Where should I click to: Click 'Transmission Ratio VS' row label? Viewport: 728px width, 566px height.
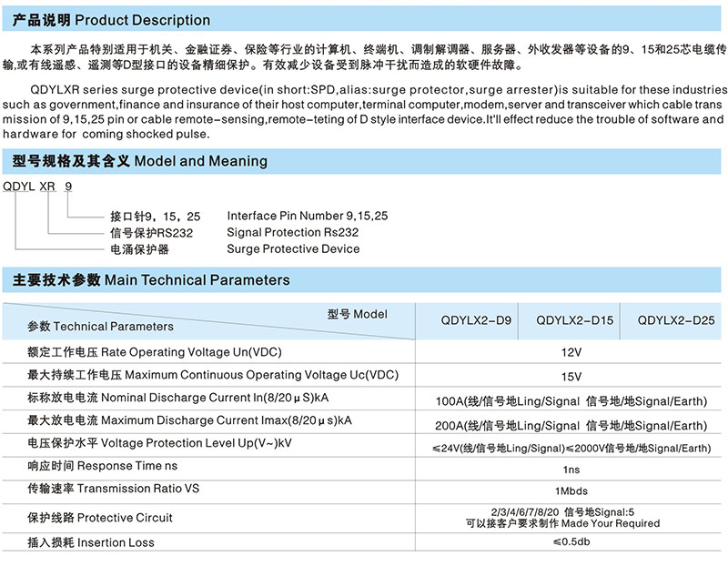click(113, 489)
